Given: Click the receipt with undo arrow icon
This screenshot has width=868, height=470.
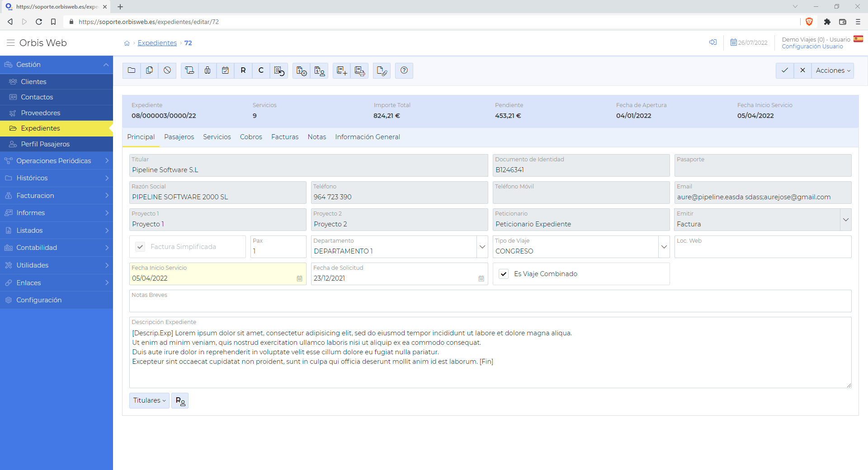Looking at the screenshot, I should [279, 70].
